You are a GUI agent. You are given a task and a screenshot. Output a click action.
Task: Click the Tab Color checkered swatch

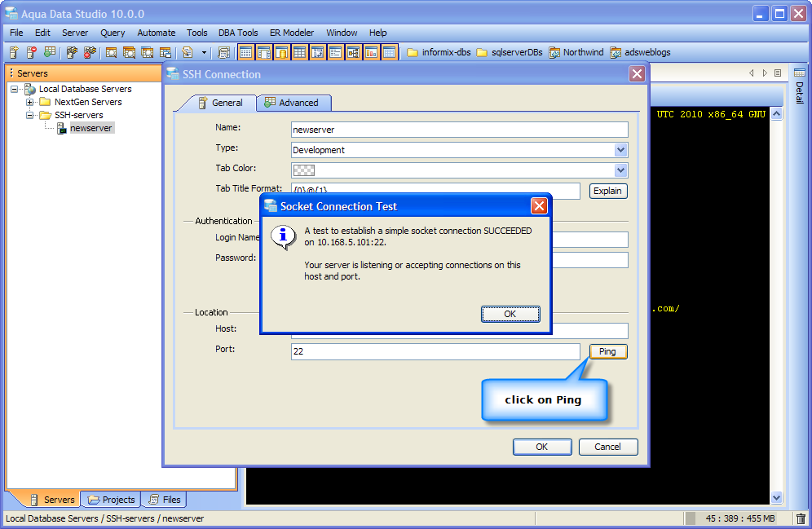(x=304, y=170)
